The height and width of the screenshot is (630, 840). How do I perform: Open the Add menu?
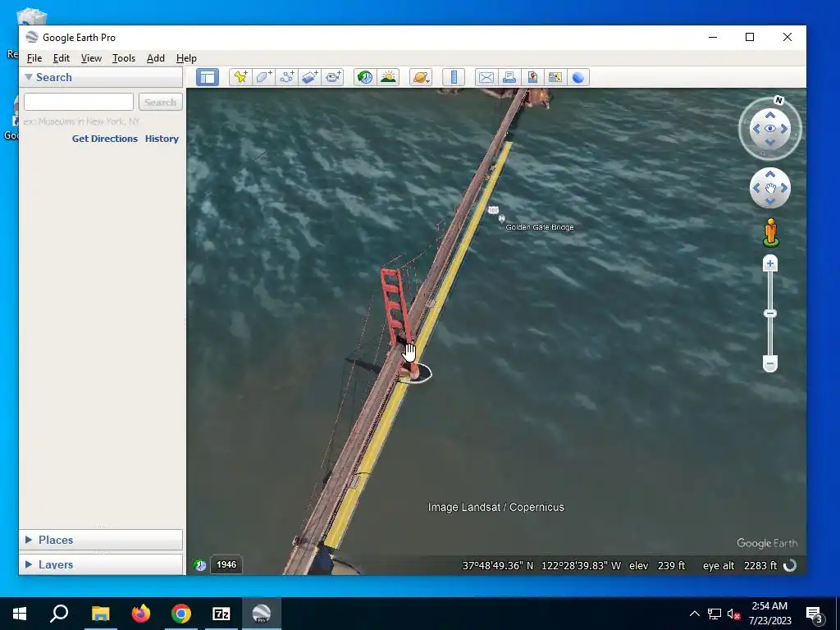[x=155, y=58]
